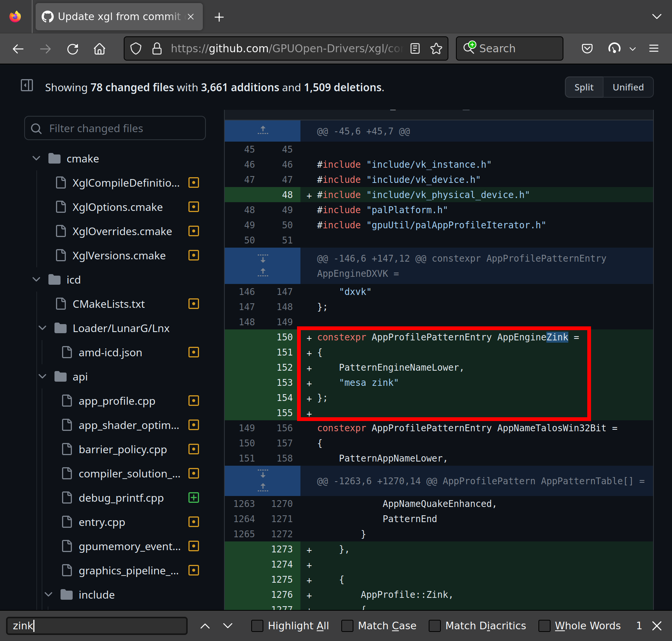
Task: Collapse the icd folder
Action: click(36, 279)
